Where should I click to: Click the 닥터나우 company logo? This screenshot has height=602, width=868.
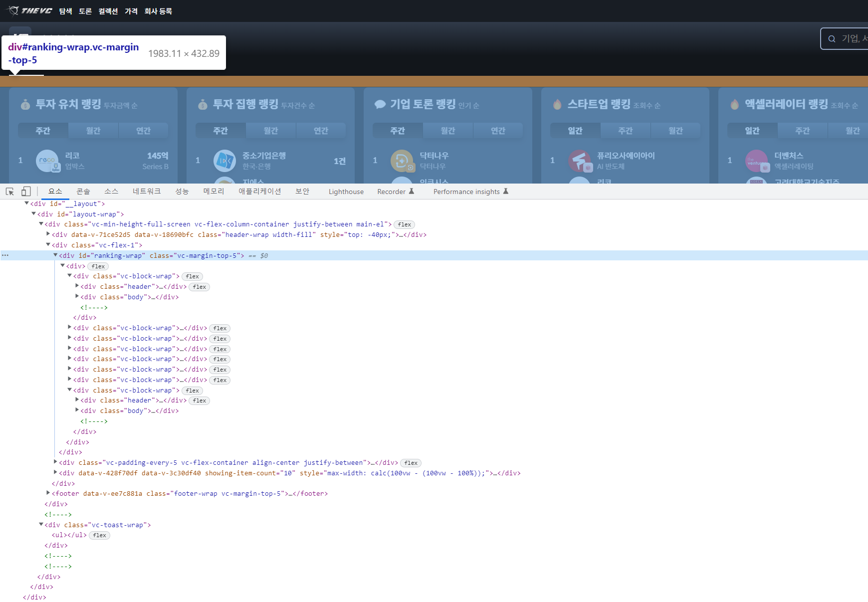pos(402,161)
